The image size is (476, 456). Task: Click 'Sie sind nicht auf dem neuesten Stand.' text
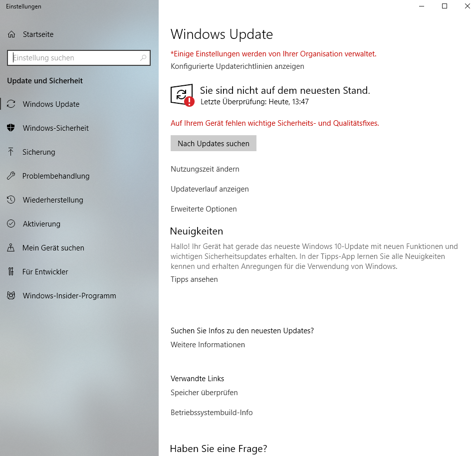tap(285, 90)
